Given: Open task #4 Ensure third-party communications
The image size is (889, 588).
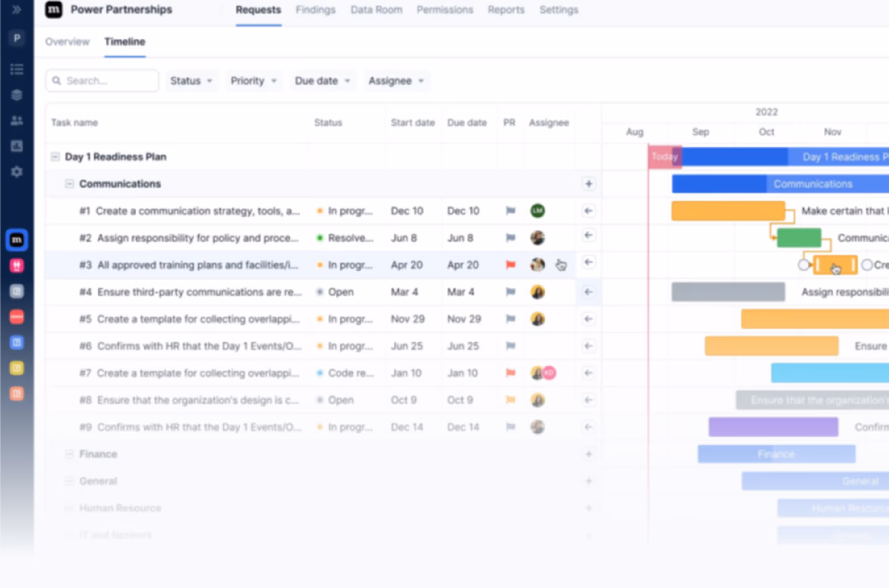Looking at the screenshot, I should coord(199,292).
